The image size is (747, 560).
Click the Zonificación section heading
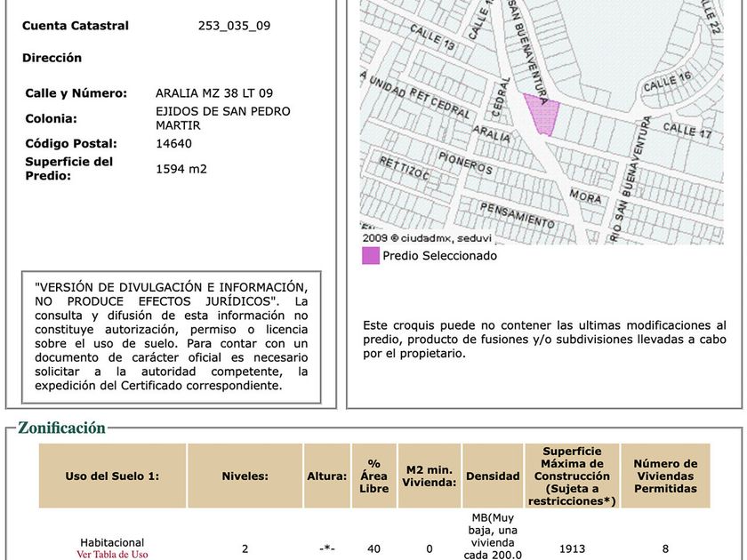(x=61, y=428)
